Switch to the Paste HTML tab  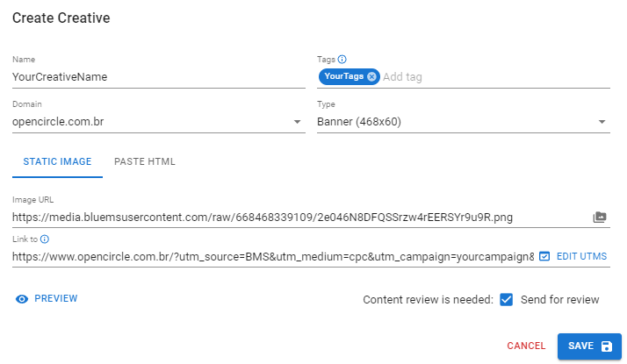coord(145,162)
